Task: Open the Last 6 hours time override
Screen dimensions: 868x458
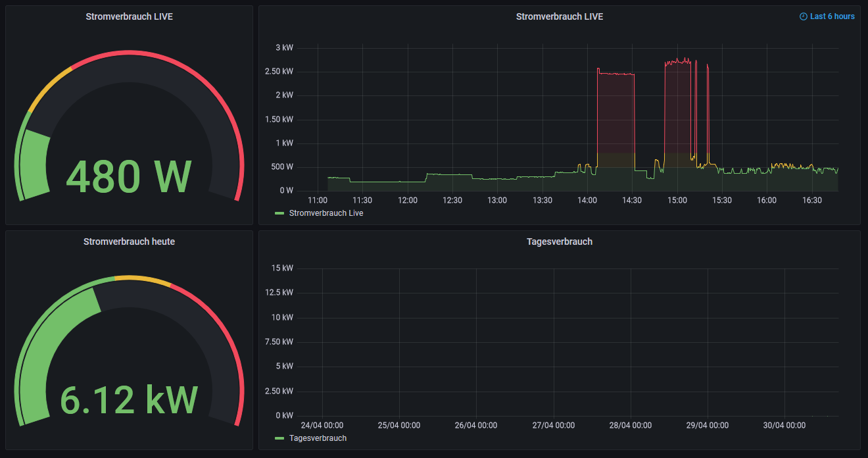Action: pos(827,16)
